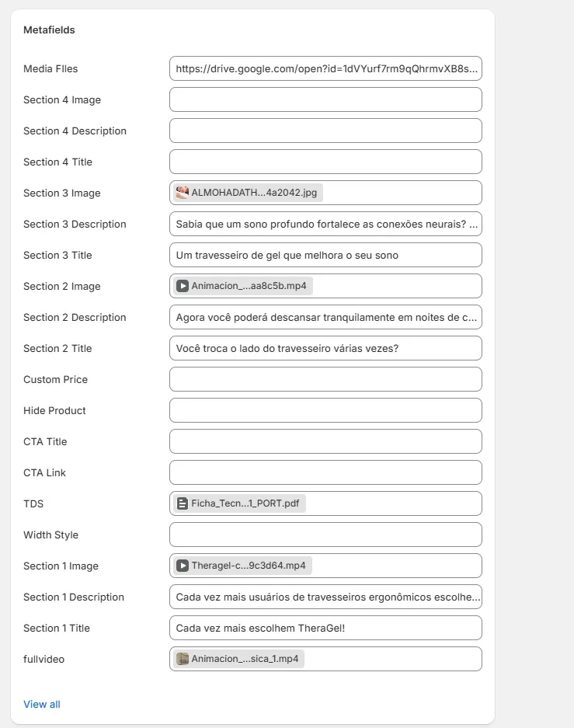Click the Section 4 Title field
This screenshot has height=728, width=574.
coord(325,162)
